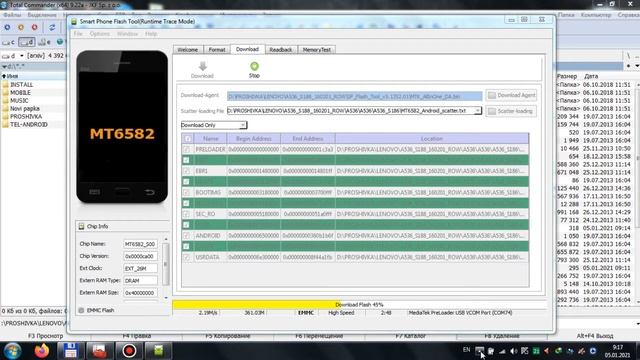Toggle the EBR1 row checkbox
This screenshot has width=640, height=360.
[187, 171]
